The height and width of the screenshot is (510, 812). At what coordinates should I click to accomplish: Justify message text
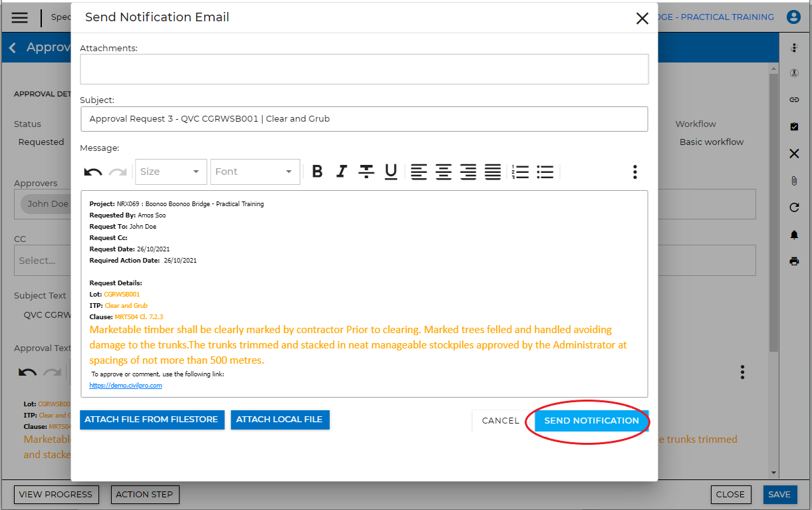click(493, 172)
